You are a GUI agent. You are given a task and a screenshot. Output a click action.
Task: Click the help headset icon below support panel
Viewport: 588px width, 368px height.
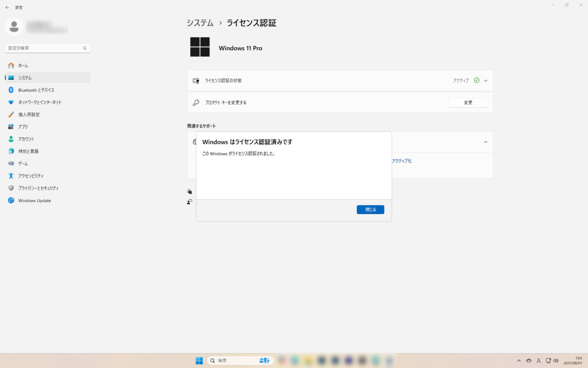[x=189, y=191]
